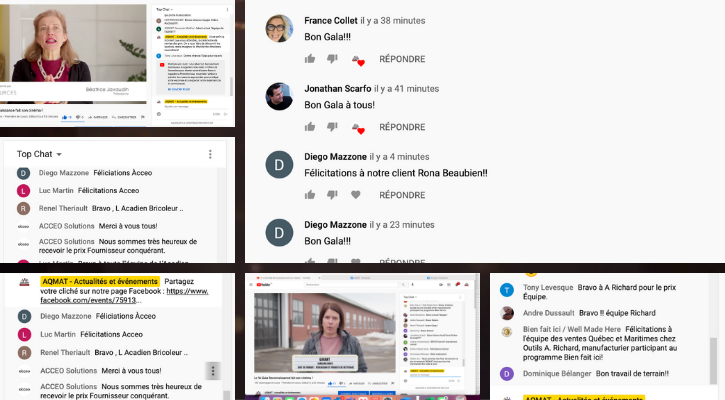Toggle the heart on Jonathan Scarfo's comment
The height and width of the screenshot is (400, 725).
point(358,128)
